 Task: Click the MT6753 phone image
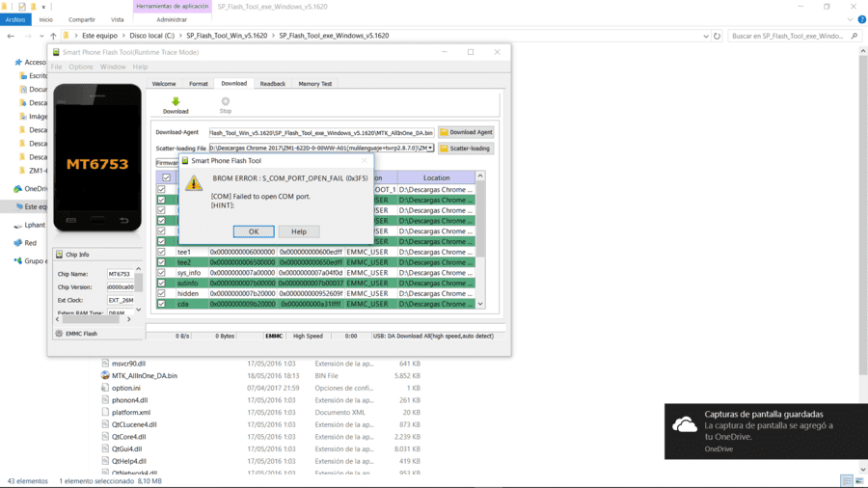coord(97,158)
